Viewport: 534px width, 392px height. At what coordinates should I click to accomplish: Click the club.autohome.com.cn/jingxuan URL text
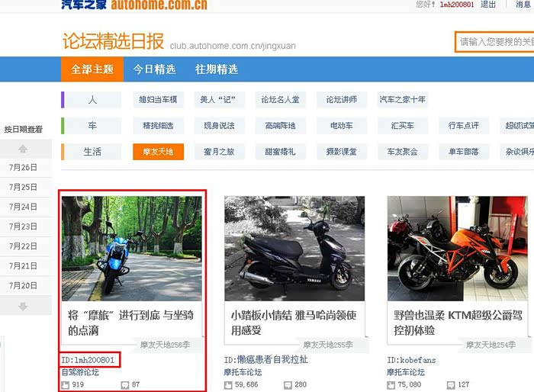pyautogui.click(x=233, y=46)
